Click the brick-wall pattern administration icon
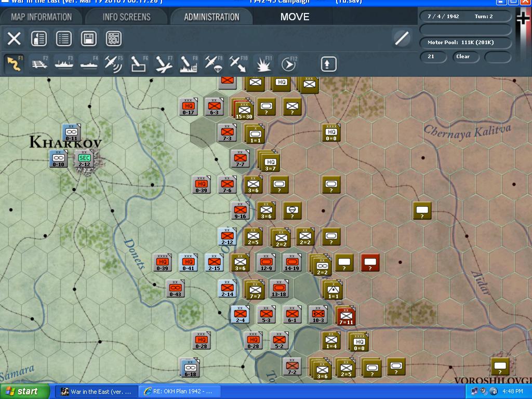This screenshot has height=399, width=532. click(114, 38)
